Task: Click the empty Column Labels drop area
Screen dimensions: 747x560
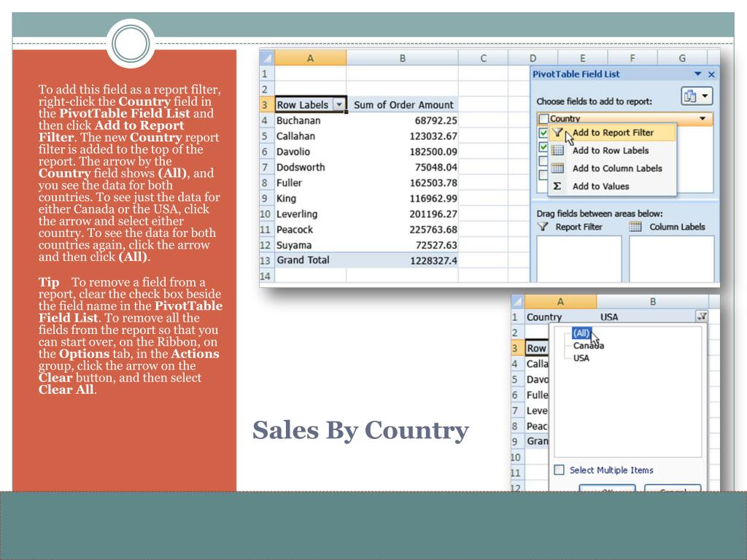Action: pyautogui.click(x=671, y=258)
